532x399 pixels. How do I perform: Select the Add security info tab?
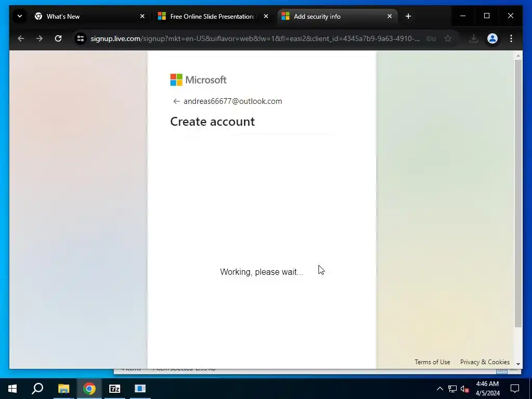pyautogui.click(x=338, y=16)
